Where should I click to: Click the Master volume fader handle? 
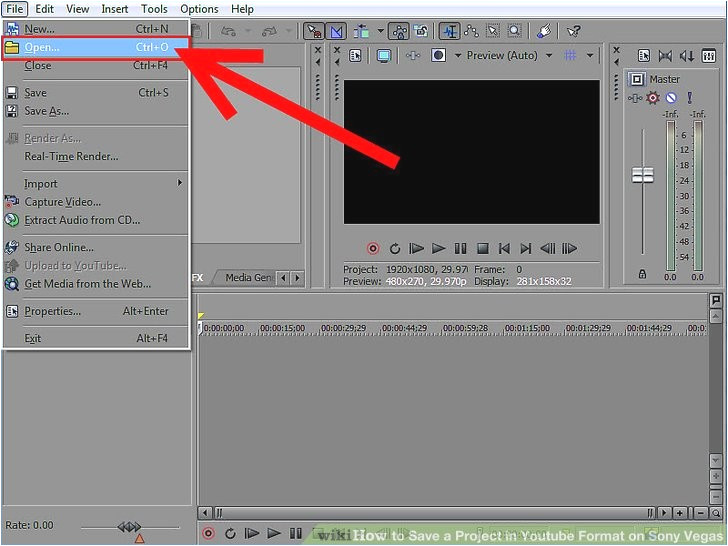tap(642, 175)
